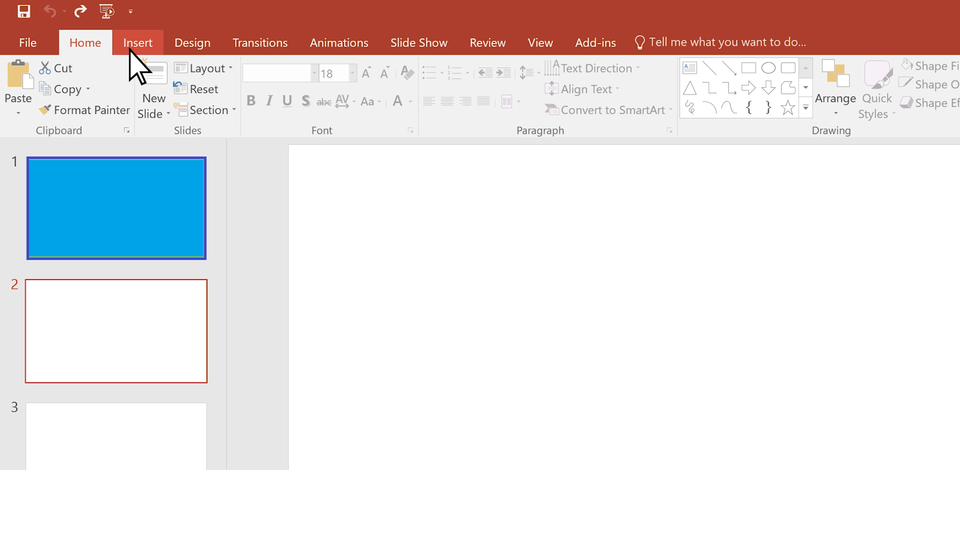Open the File menu
The image size is (960, 540).
pos(28,43)
